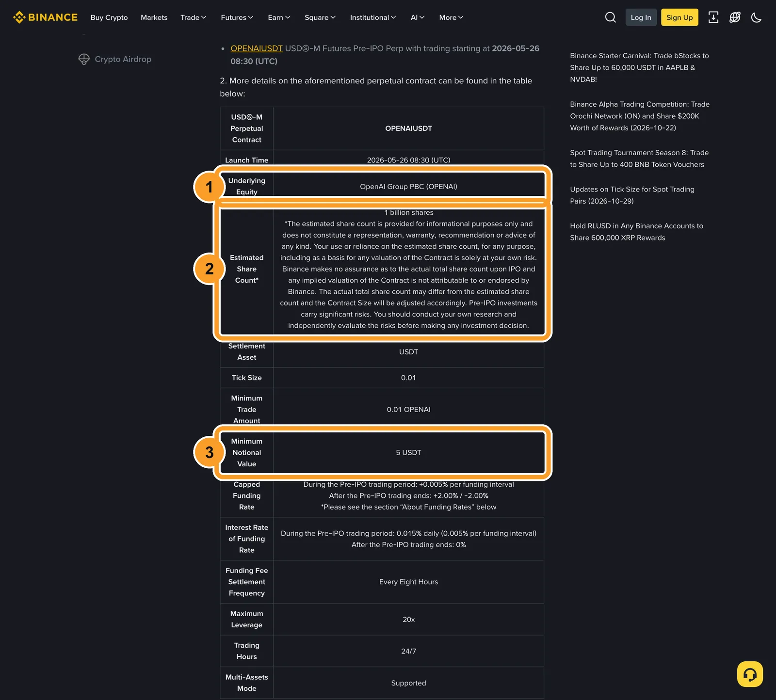The width and height of the screenshot is (776, 700).
Task: Click the Sign Up button
Action: pos(679,17)
